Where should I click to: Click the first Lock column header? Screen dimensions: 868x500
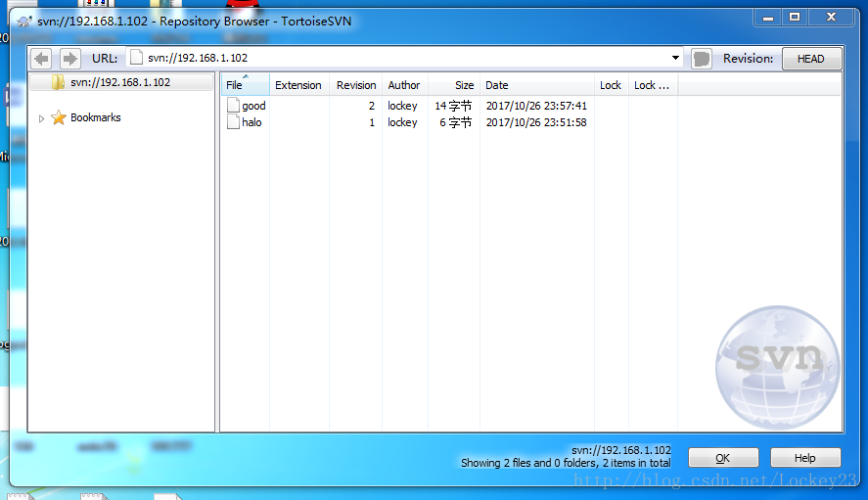point(612,85)
